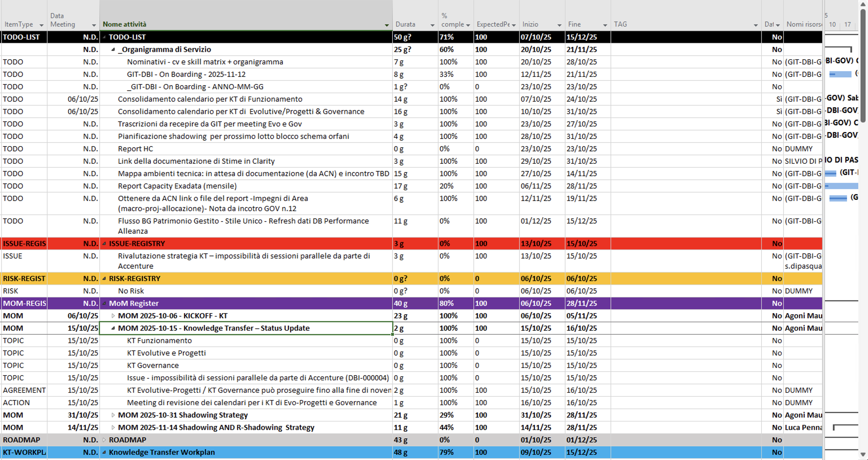Select 'Report Capacity Exadata (mensile)' task
The image size is (868, 460).
tap(177, 186)
